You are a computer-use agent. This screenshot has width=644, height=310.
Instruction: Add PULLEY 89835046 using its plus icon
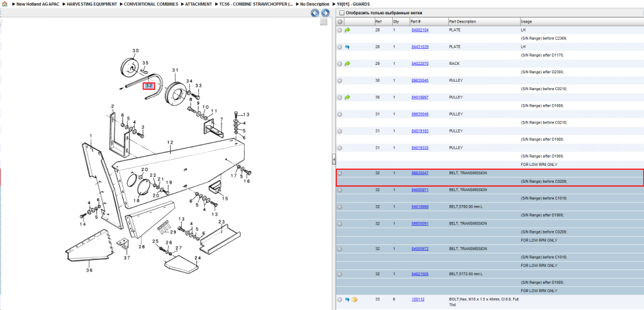coord(339,114)
